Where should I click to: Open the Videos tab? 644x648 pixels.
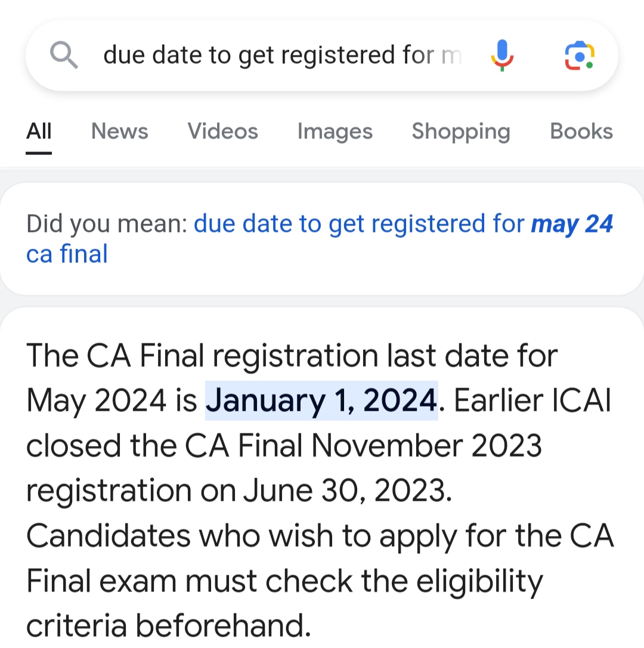[x=222, y=131]
